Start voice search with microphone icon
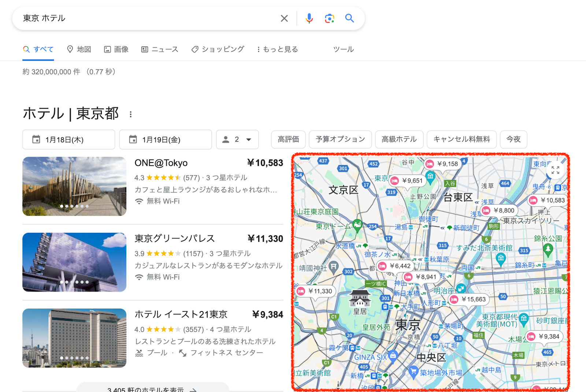The image size is (586, 392). coord(309,18)
